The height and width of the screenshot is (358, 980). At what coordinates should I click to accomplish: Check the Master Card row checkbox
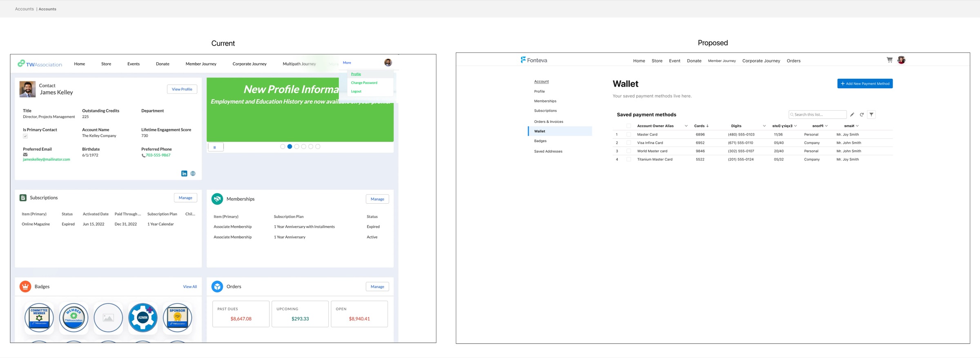pos(629,134)
